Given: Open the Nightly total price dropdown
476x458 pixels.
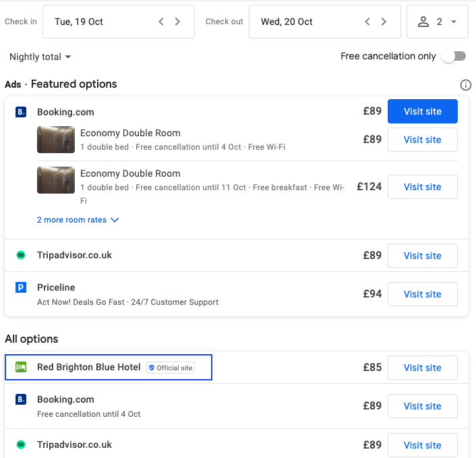Looking at the screenshot, I should point(40,57).
